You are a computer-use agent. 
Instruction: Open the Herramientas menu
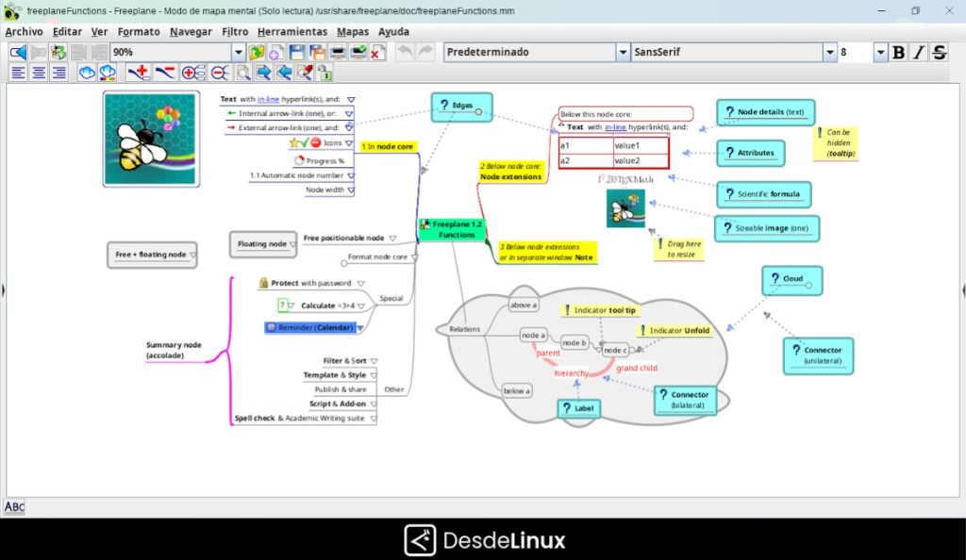tap(292, 31)
